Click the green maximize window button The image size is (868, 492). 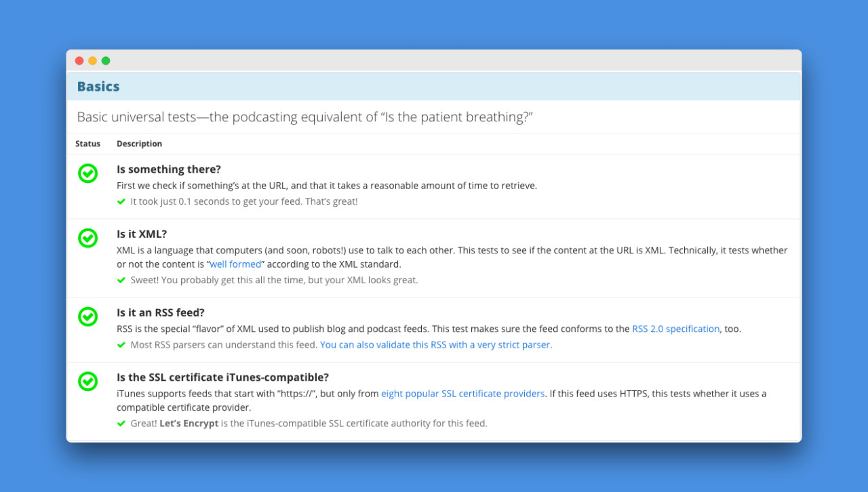[106, 61]
